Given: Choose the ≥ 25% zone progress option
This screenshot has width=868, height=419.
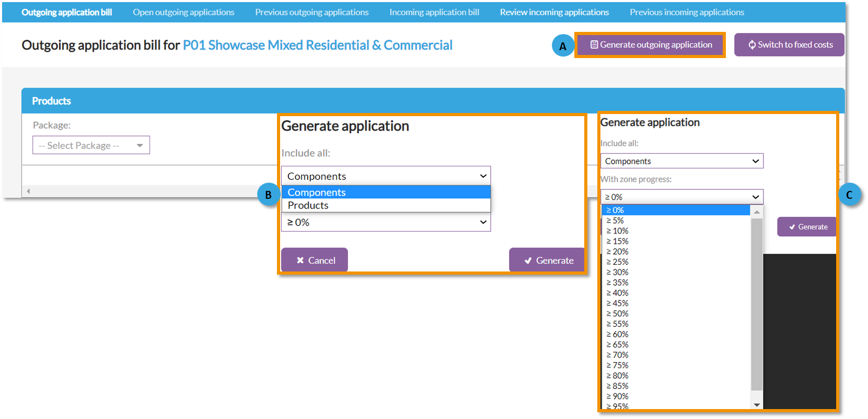Looking at the screenshot, I should (618, 262).
